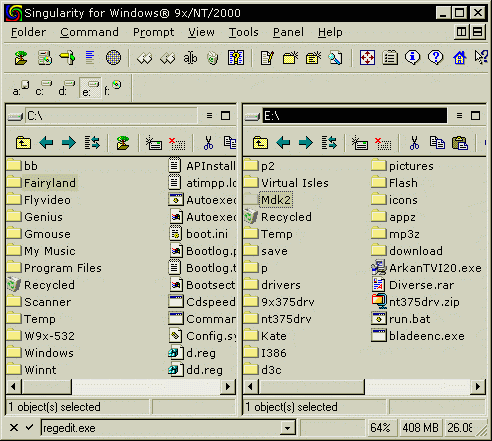Click the magnifier on document icon
The height and width of the screenshot is (441, 492).
335,58
